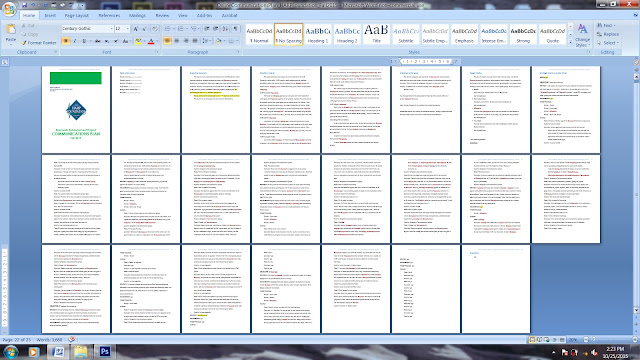Show paragraph marks with the pilcrow icon

click(236, 29)
